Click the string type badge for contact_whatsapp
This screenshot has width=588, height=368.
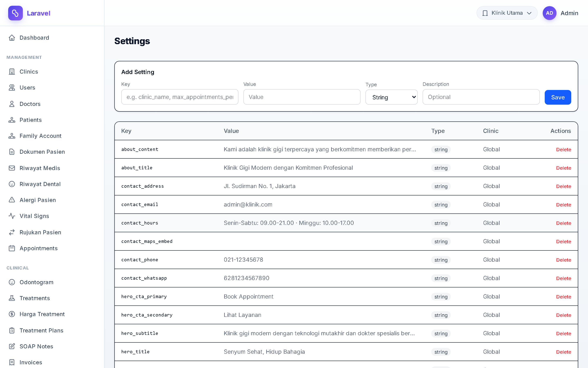(441, 278)
